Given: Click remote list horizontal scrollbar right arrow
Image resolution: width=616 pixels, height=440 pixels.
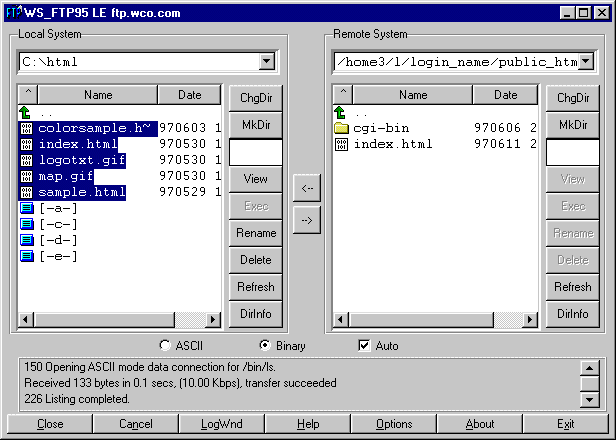Looking at the screenshot, I should (x=530, y=319).
